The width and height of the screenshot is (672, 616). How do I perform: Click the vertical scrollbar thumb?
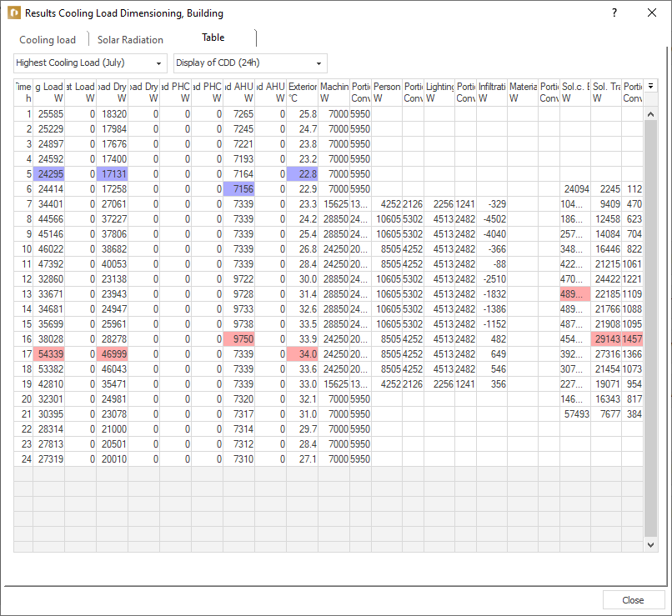pyautogui.click(x=650, y=328)
